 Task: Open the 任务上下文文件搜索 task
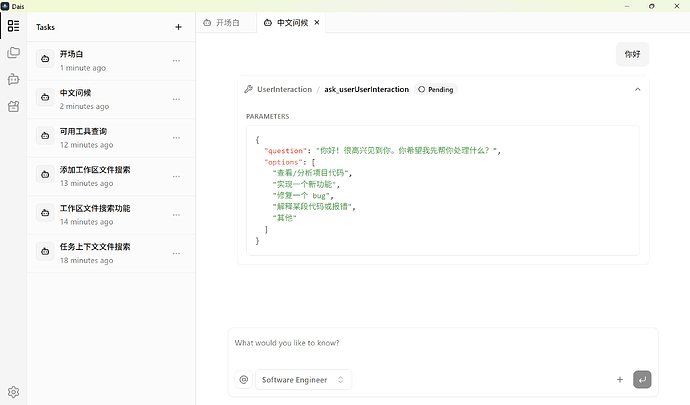(x=111, y=253)
